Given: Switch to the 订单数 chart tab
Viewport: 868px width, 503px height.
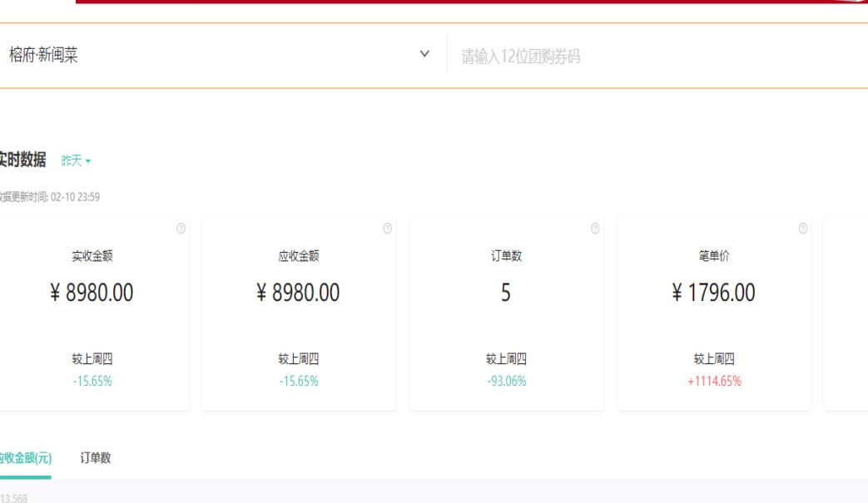Looking at the screenshot, I should click(x=96, y=457).
